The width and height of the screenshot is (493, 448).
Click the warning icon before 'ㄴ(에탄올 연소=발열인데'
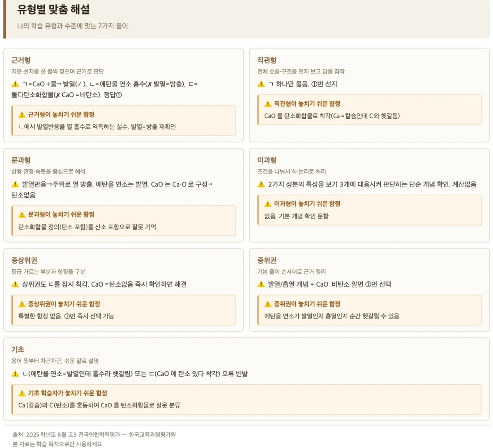tap(15, 374)
